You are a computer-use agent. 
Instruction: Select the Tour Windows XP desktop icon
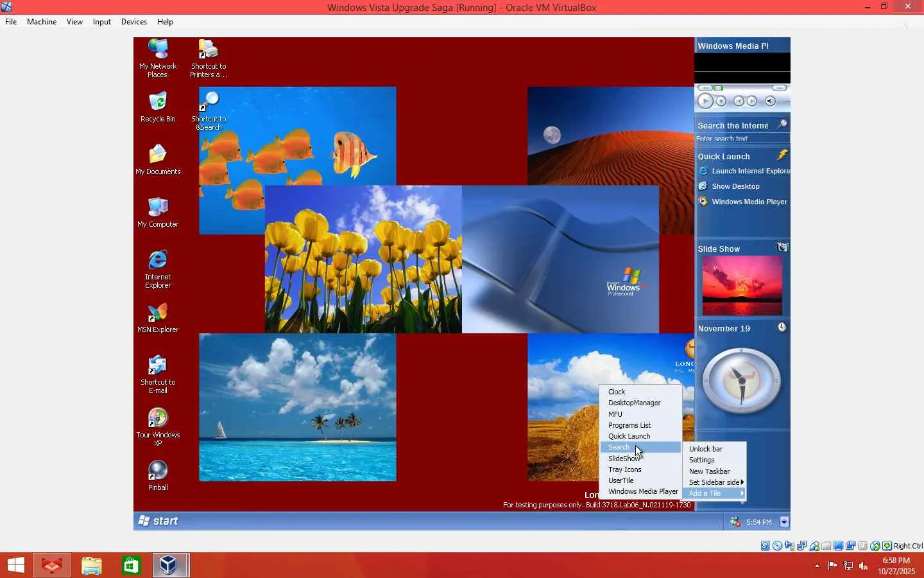coord(158,427)
